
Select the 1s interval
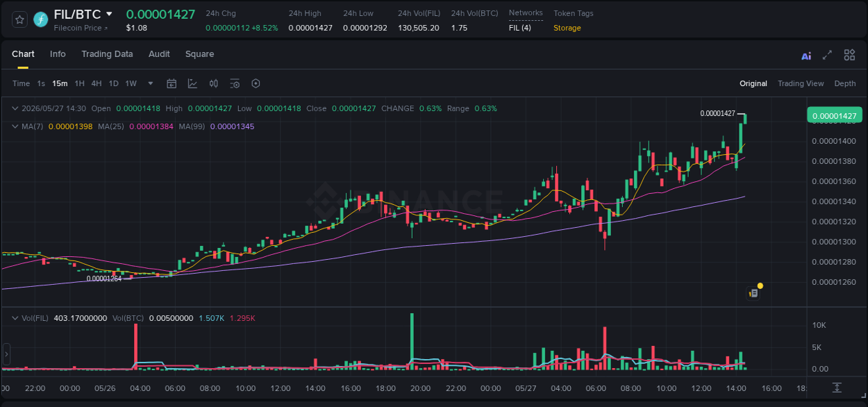point(41,83)
